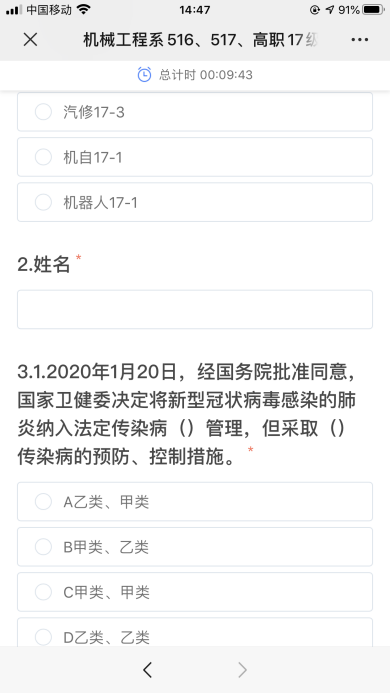Pick answer D乙类、乙类
Image resolution: width=390 pixels, height=693 pixels.
(195, 632)
